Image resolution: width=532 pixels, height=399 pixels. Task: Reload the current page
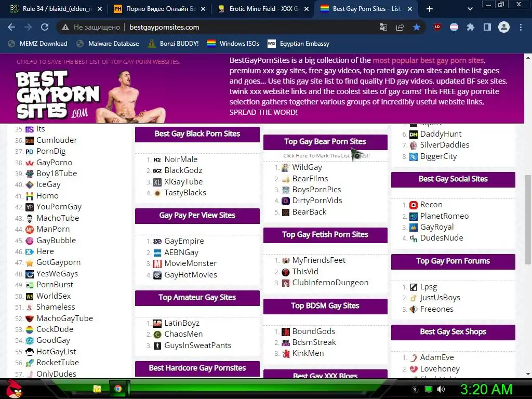(45, 27)
